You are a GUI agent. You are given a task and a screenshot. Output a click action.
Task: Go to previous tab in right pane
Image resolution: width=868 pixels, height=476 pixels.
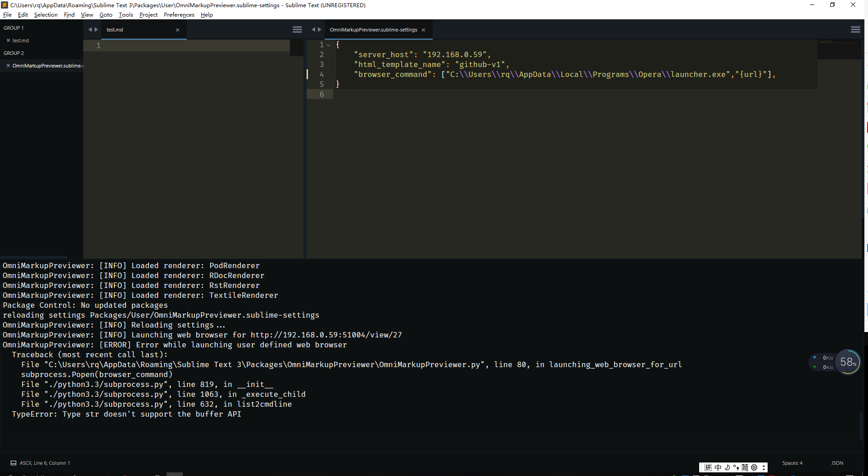point(313,30)
